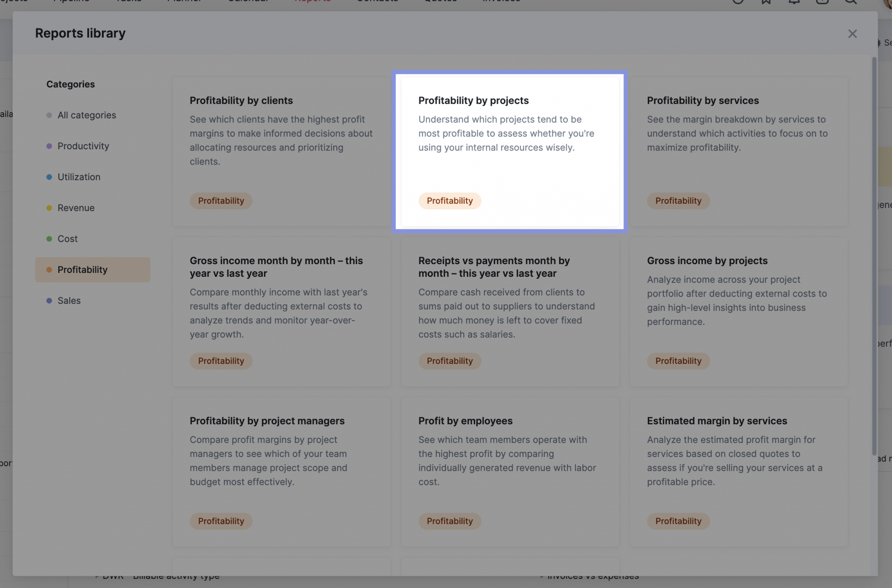Filter reports by the Revenue category
This screenshot has width=892, height=588.
(76, 208)
